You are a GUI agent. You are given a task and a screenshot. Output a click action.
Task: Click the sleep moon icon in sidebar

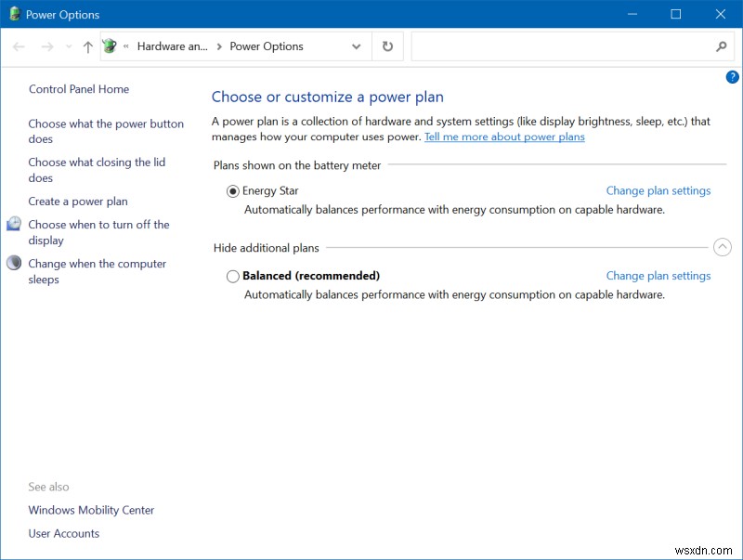(x=14, y=263)
